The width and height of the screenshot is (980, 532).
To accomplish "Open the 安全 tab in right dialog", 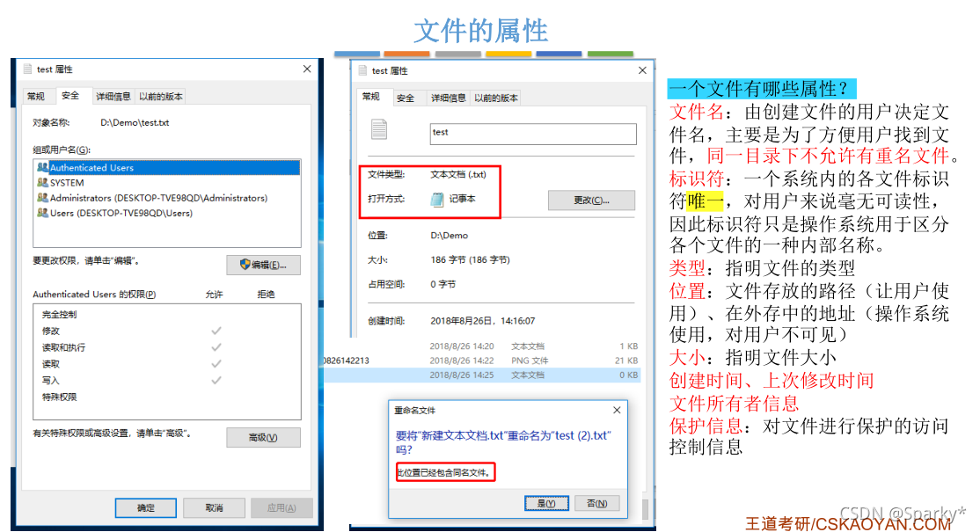I will (x=406, y=98).
